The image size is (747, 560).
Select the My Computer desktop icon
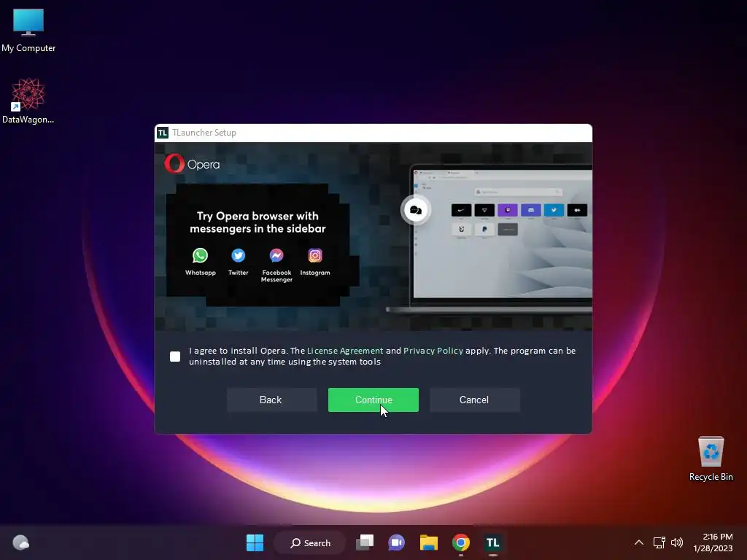pyautogui.click(x=28, y=31)
